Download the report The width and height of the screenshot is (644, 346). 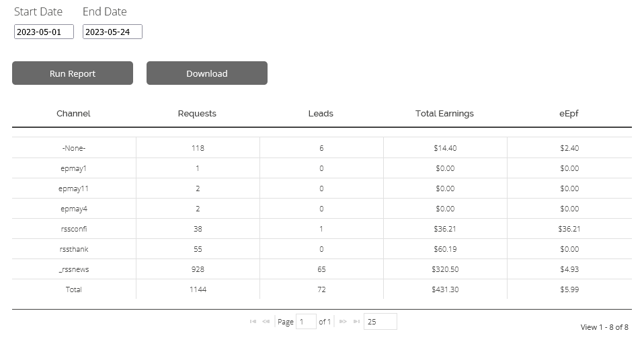coord(207,73)
